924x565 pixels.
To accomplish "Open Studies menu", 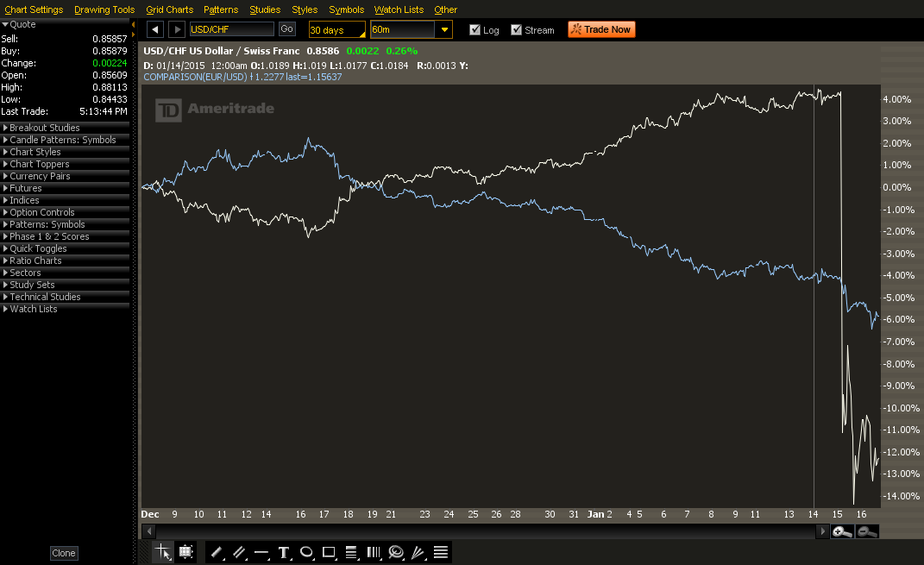I will click(265, 9).
